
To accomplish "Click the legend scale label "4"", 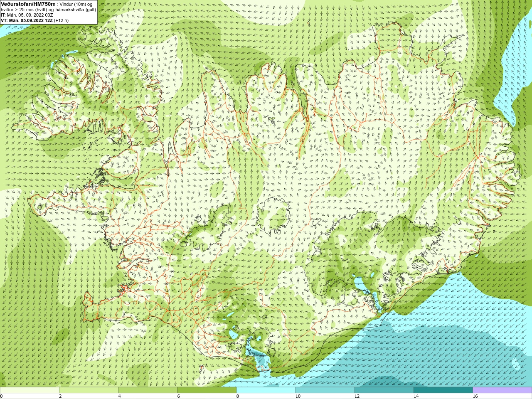I will (x=119, y=396).
